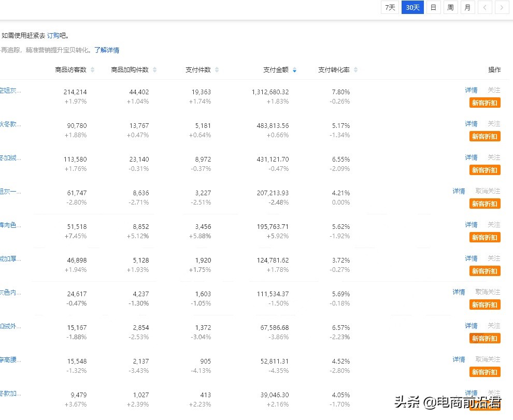Sort by 商品访客数 column
This screenshot has width=513, height=420.
tap(93, 70)
